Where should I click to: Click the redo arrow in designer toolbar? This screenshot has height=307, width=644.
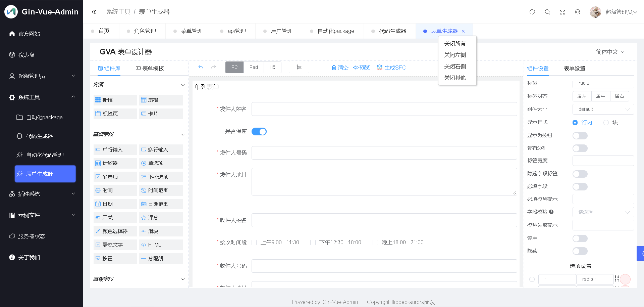click(x=213, y=67)
